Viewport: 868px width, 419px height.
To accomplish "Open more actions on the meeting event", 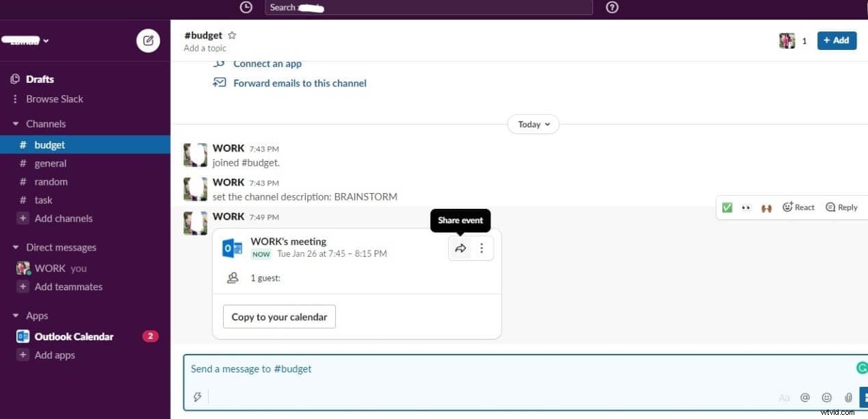I will tap(482, 248).
